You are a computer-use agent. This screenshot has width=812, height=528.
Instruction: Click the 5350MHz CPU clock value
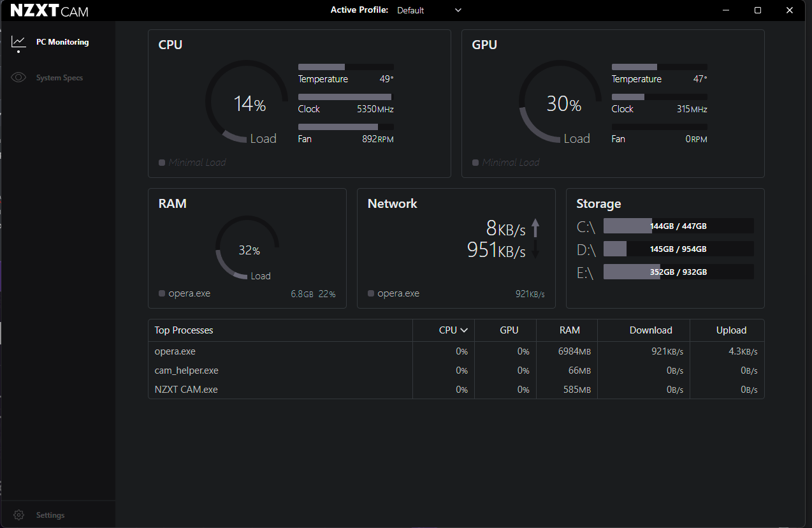(x=375, y=109)
